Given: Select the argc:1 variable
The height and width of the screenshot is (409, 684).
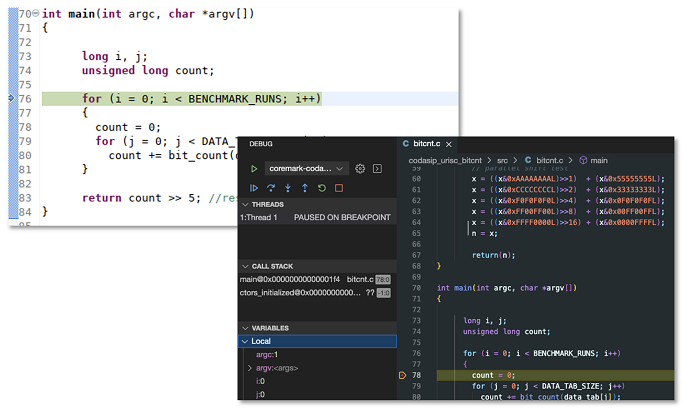Looking at the screenshot, I should click(267, 355).
